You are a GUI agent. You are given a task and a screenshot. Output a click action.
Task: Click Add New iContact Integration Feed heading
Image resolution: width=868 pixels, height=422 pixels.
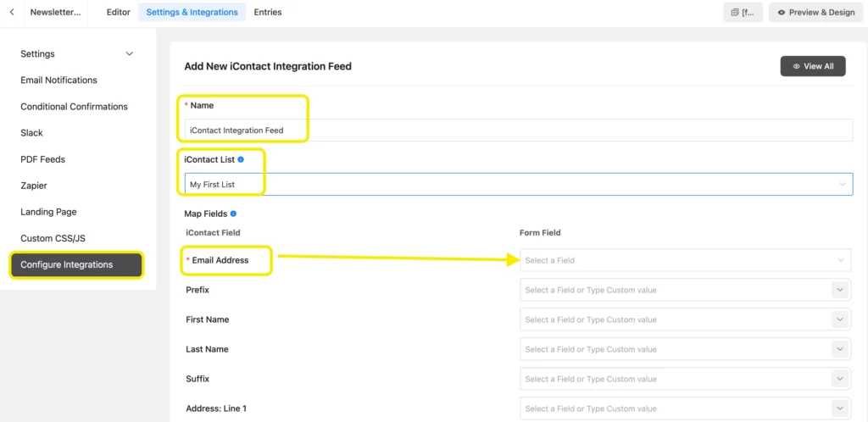pyautogui.click(x=268, y=66)
